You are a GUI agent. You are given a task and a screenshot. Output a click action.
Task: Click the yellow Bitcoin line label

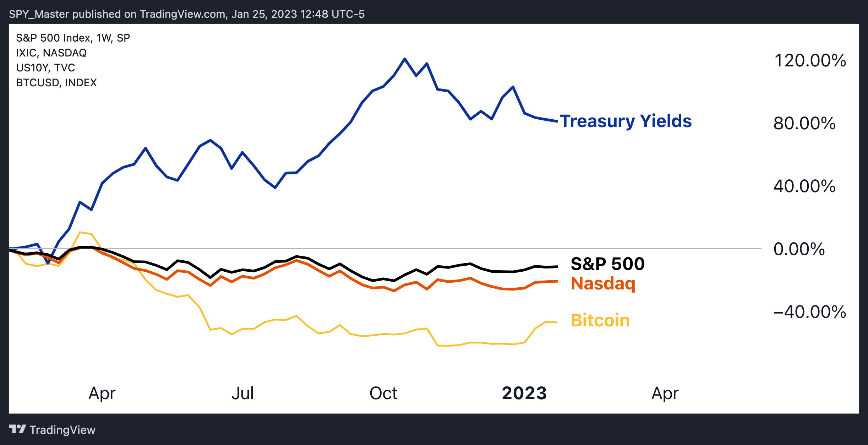click(600, 320)
